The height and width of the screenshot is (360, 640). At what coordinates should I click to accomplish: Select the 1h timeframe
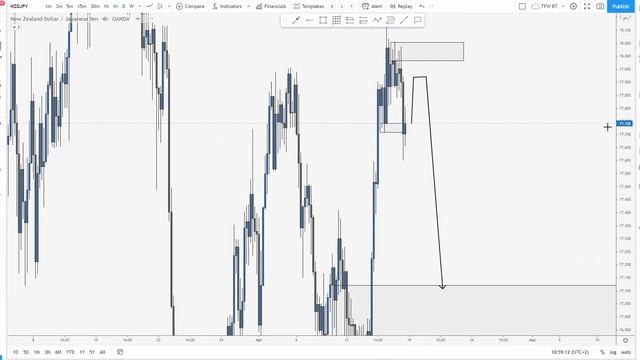[x=107, y=6]
